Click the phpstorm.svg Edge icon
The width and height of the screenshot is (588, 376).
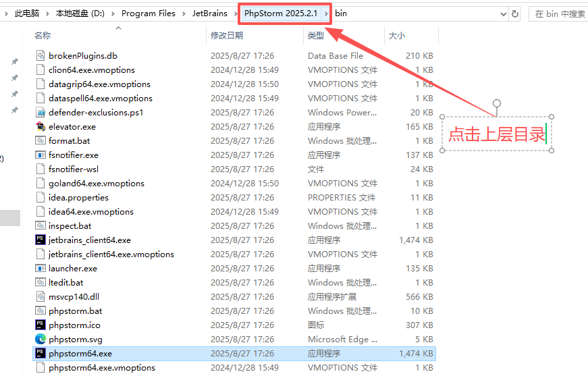(x=40, y=339)
